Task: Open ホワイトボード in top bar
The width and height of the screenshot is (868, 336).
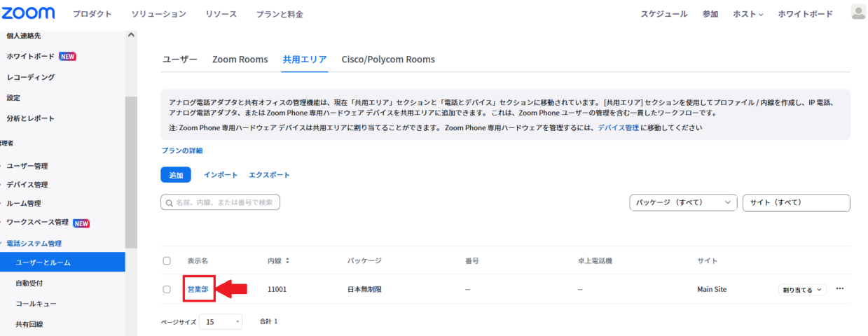Action: pos(806,14)
